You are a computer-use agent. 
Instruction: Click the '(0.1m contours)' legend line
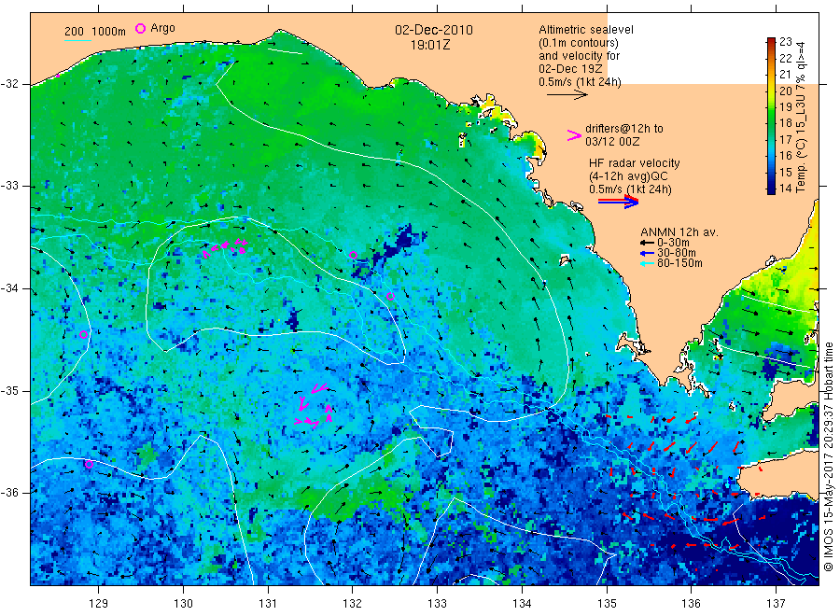point(579,43)
